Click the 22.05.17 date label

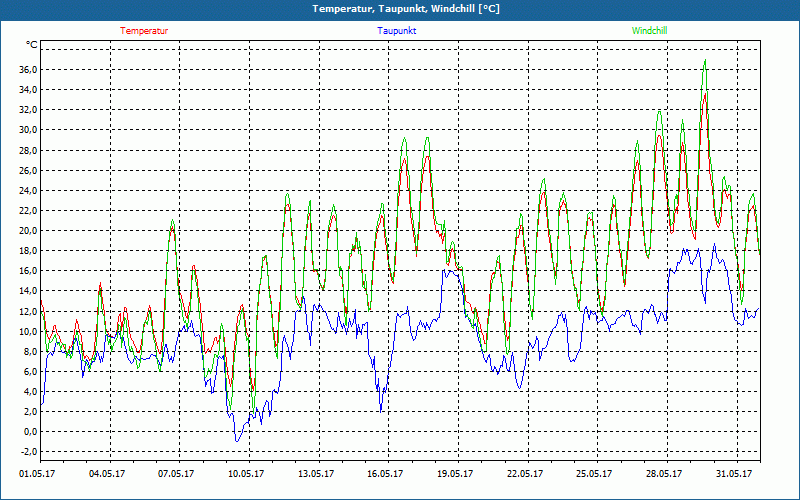(525, 474)
